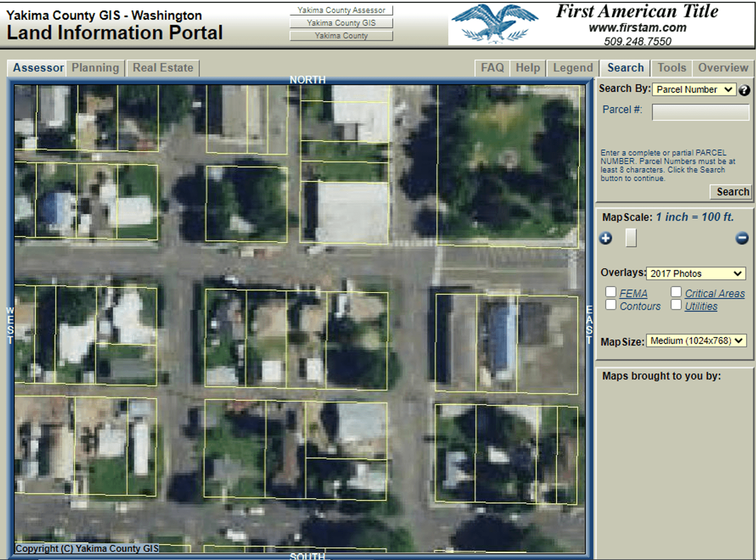Click the help question mark beside Search By
756x560 pixels.
coord(744,90)
